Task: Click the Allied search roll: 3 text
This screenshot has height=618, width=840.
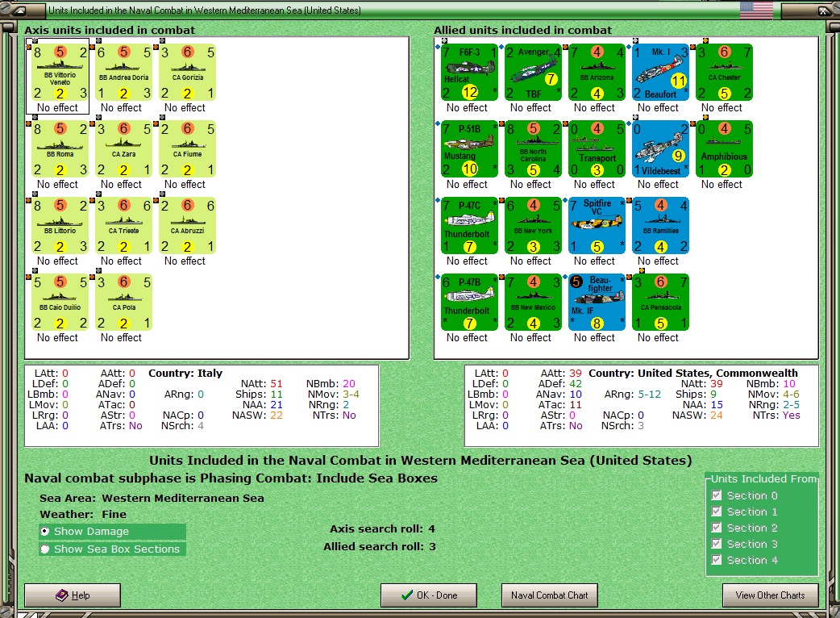Action: tap(379, 546)
